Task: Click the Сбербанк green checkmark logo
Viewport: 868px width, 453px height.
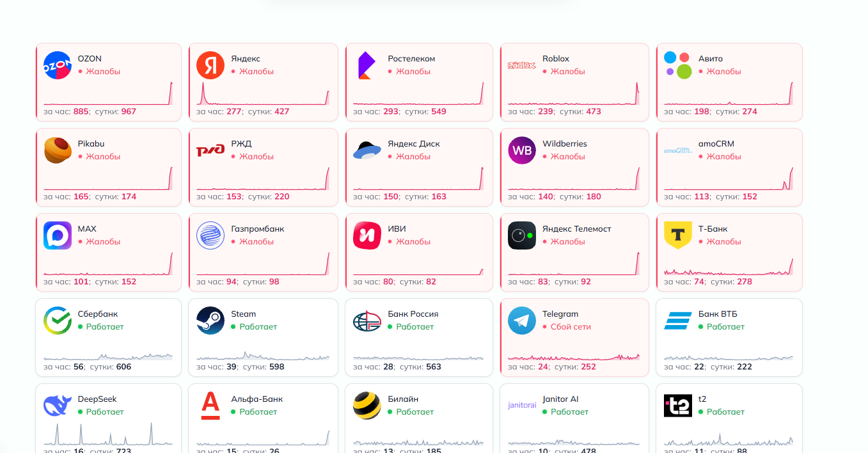Action: (x=58, y=321)
